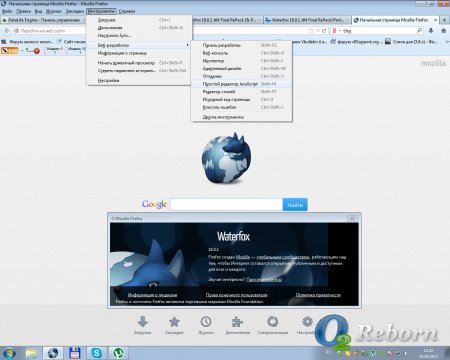Open Права конечного пользователя link
The image size is (450, 360).
tap(236, 295)
